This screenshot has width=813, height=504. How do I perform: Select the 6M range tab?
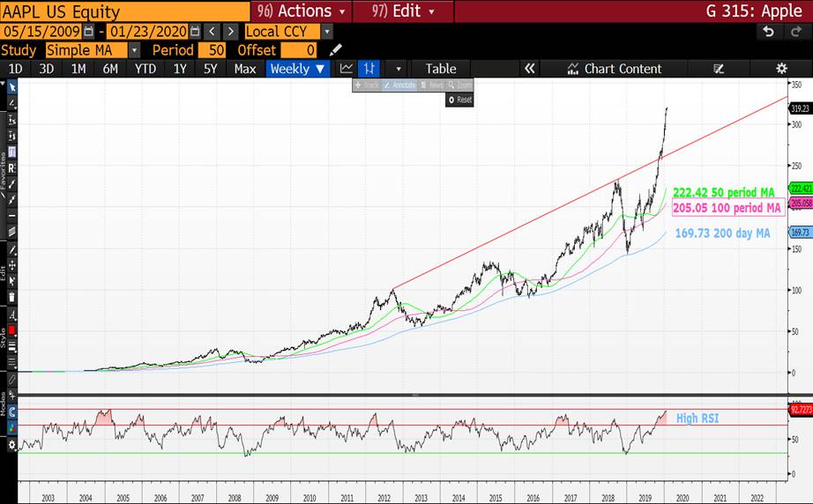110,69
